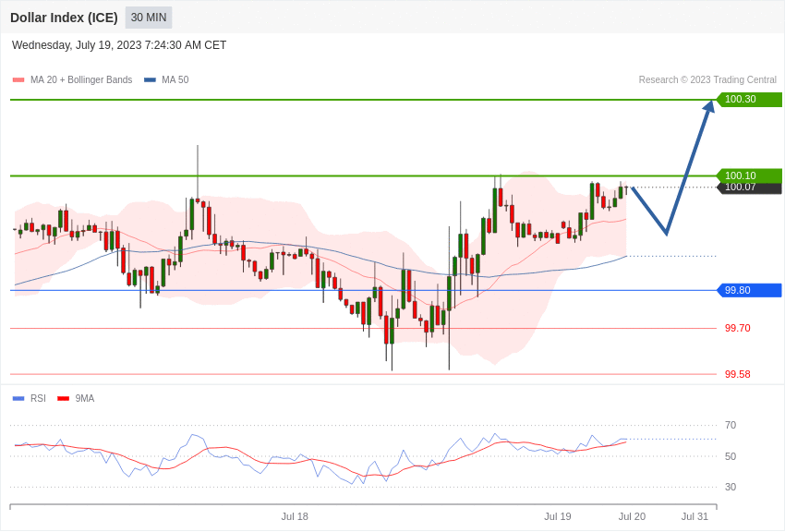785x532 pixels.
Task: Click the 100.07 current price label
Action: [749, 187]
